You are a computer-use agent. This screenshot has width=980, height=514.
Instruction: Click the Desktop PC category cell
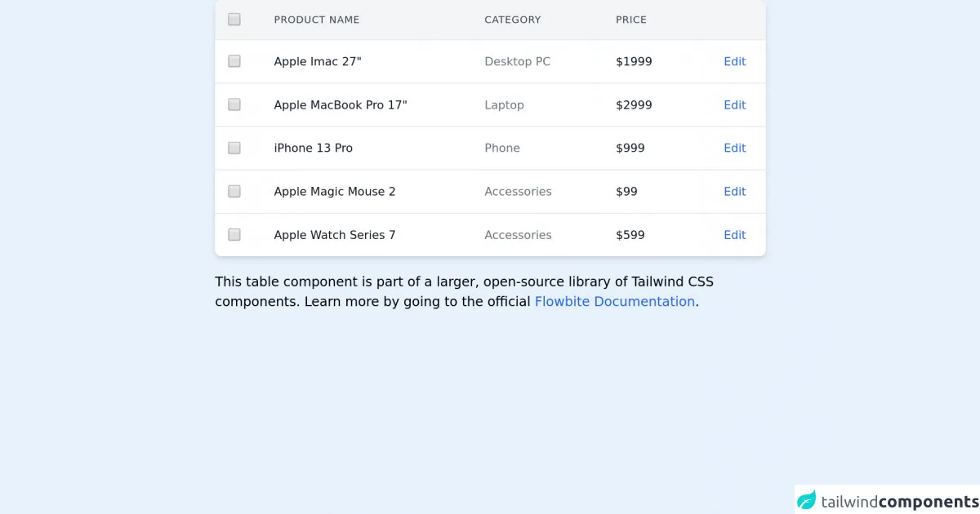tap(517, 61)
